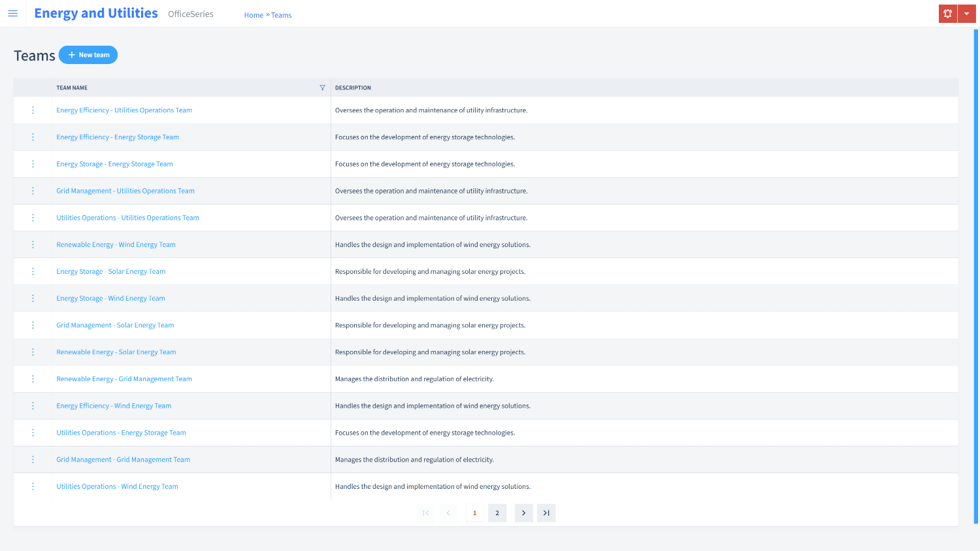Click the red notification bell icon
The width and height of the screenshot is (980, 551).
[947, 14]
